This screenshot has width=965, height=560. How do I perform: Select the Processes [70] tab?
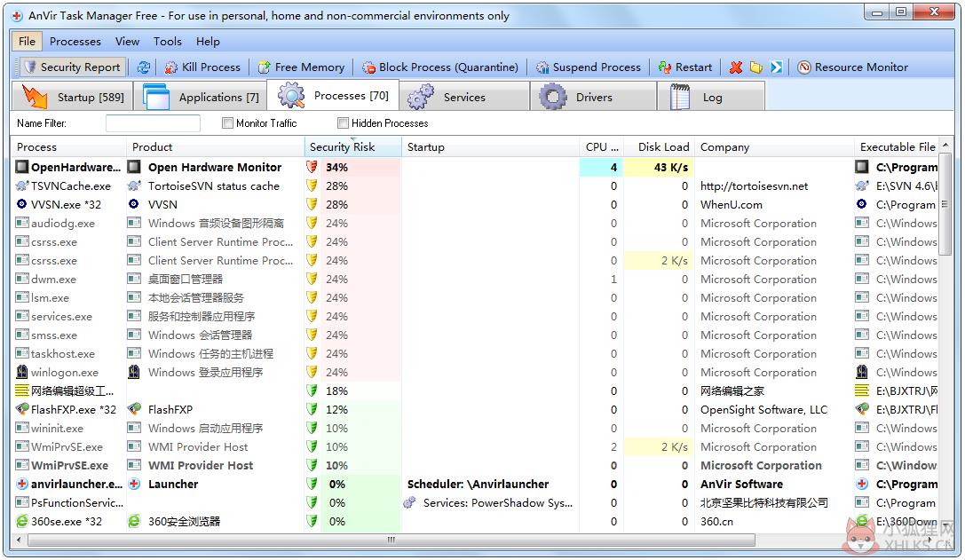333,95
